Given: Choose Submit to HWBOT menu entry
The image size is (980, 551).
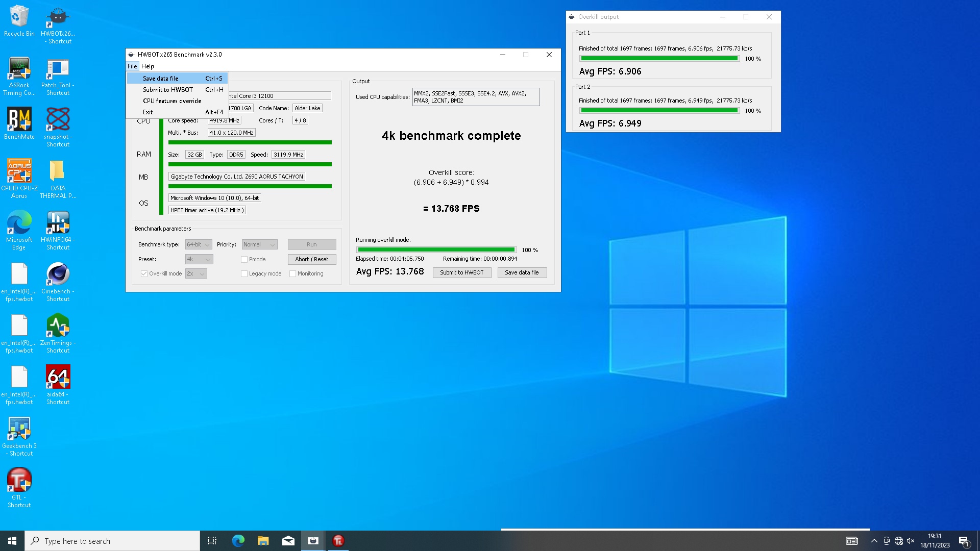Looking at the screenshot, I should tap(177, 90).
